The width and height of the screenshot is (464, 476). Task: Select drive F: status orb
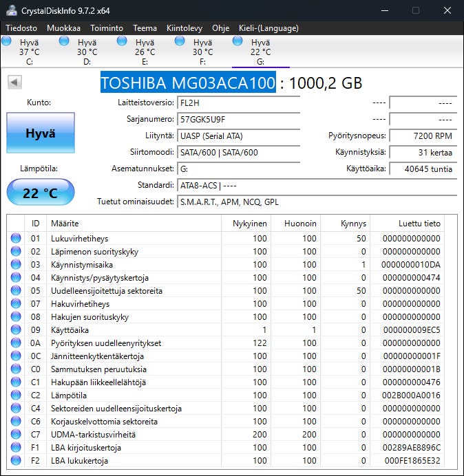click(180, 42)
